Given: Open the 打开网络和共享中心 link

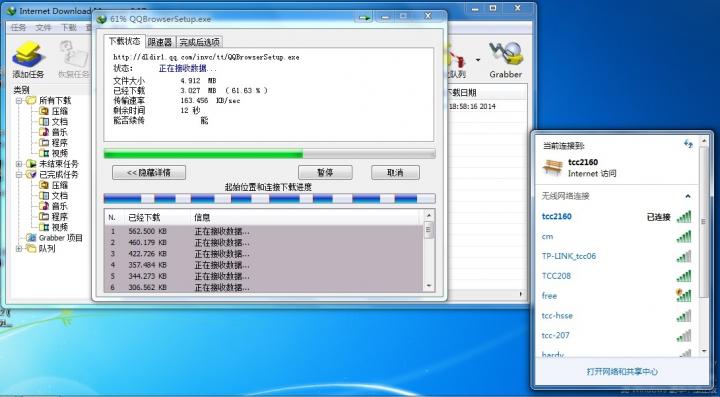Looking at the screenshot, I should [622, 372].
